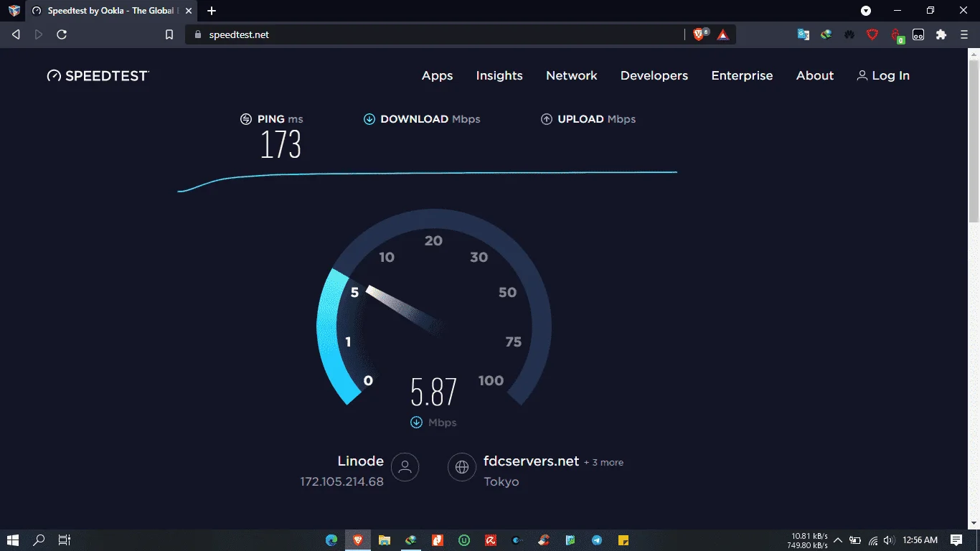Click the browser forward arrow
This screenshot has height=551, width=980.
click(x=39, y=34)
